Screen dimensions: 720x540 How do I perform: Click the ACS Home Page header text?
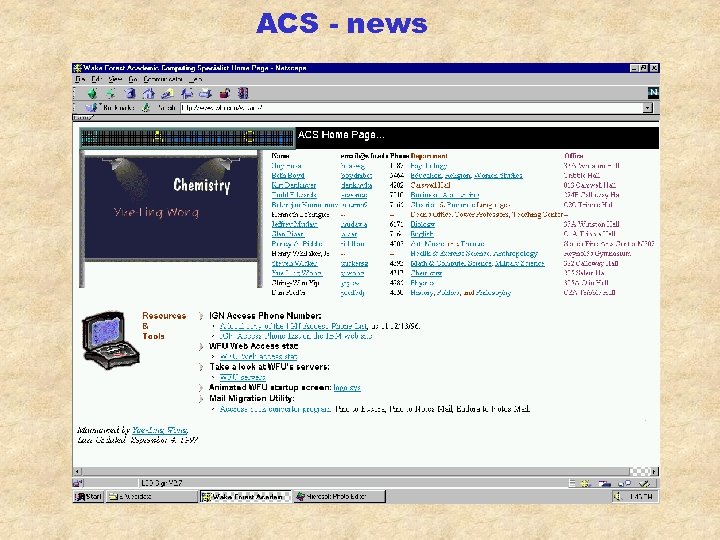coord(341,135)
